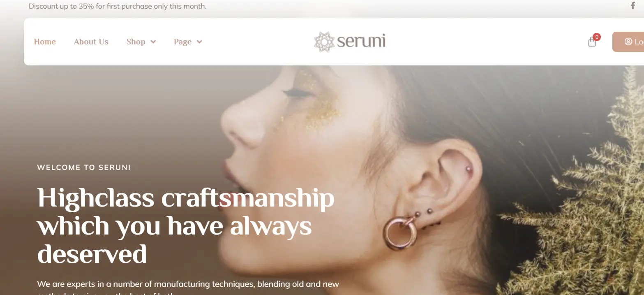Open the Facebook social icon

pyautogui.click(x=633, y=6)
